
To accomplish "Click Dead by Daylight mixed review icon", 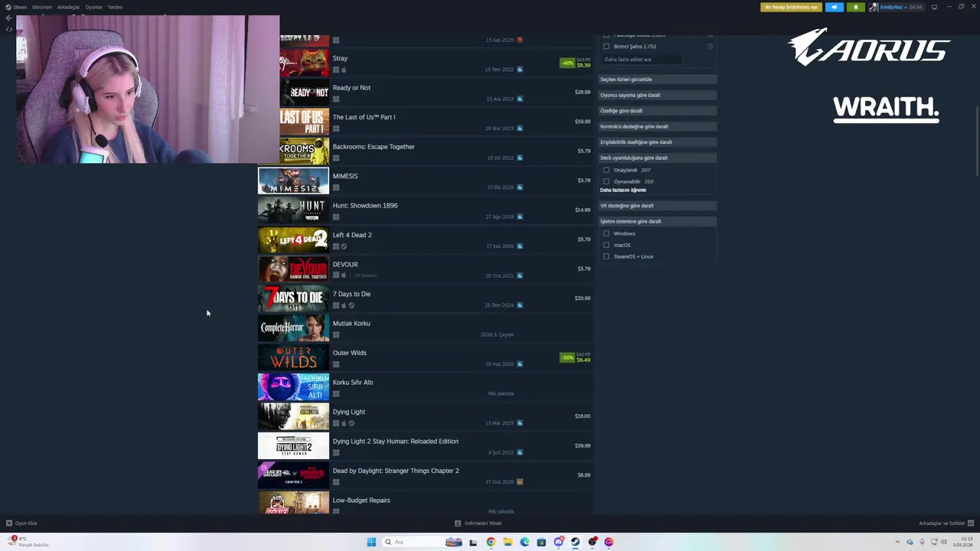I will click(520, 482).
